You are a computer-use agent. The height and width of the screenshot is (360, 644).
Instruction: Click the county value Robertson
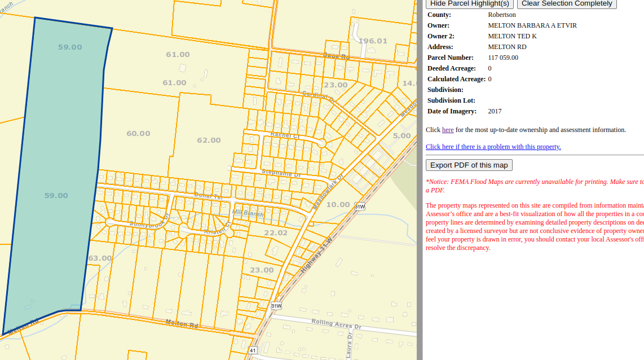coord(502,15)
